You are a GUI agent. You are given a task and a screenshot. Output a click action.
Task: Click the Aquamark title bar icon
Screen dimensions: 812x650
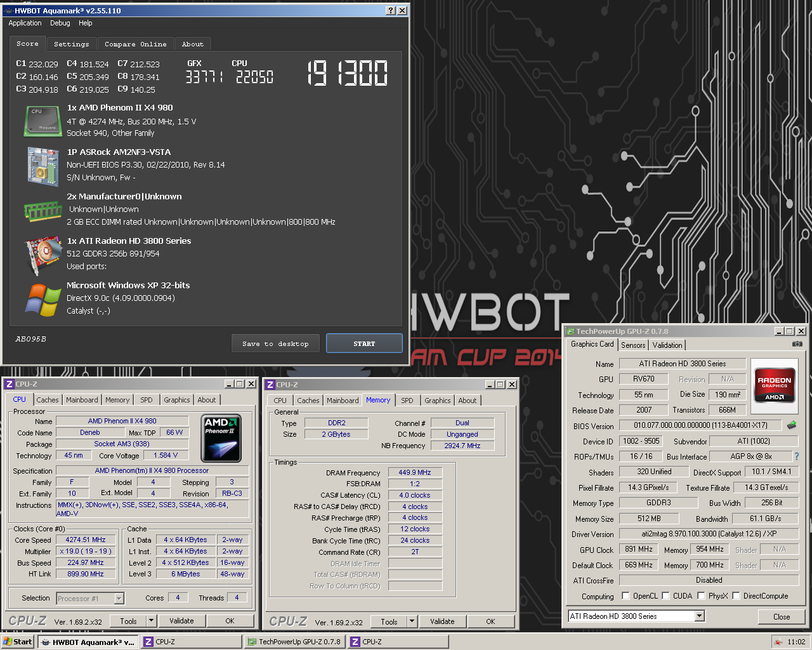tap(8, 11)
